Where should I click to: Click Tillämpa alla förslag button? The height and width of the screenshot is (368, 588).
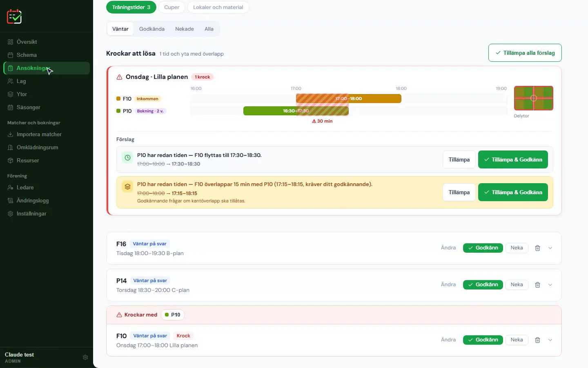tap(525, 53)
